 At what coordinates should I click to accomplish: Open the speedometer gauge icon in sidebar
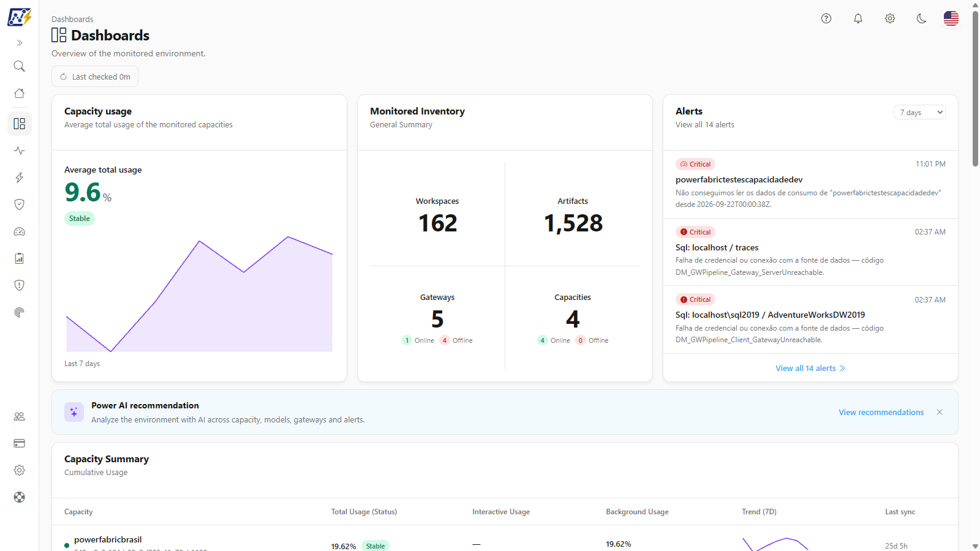point(20,231)
